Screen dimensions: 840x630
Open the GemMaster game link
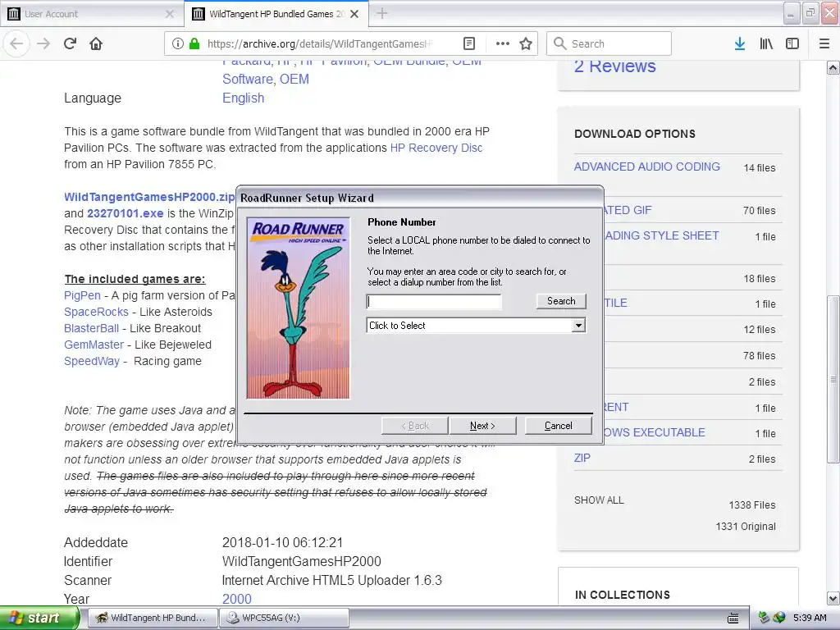coord(94,345)
